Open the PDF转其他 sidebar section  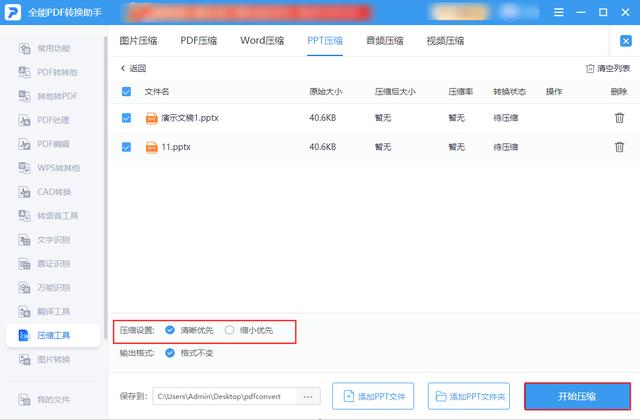click(x=48, y=72)
